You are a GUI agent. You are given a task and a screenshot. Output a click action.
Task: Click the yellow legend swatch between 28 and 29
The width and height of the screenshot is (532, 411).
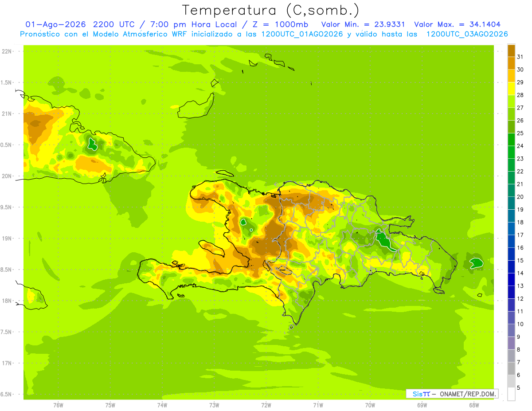511,89
